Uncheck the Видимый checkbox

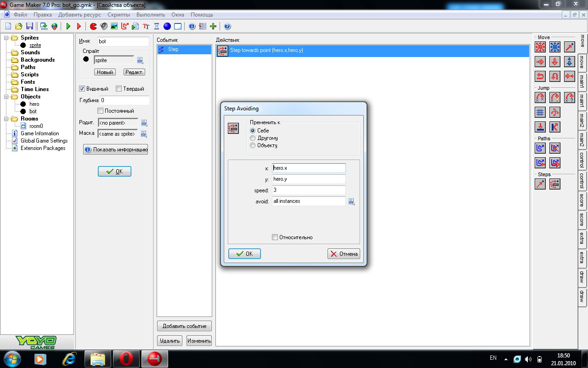click(82, 89)
